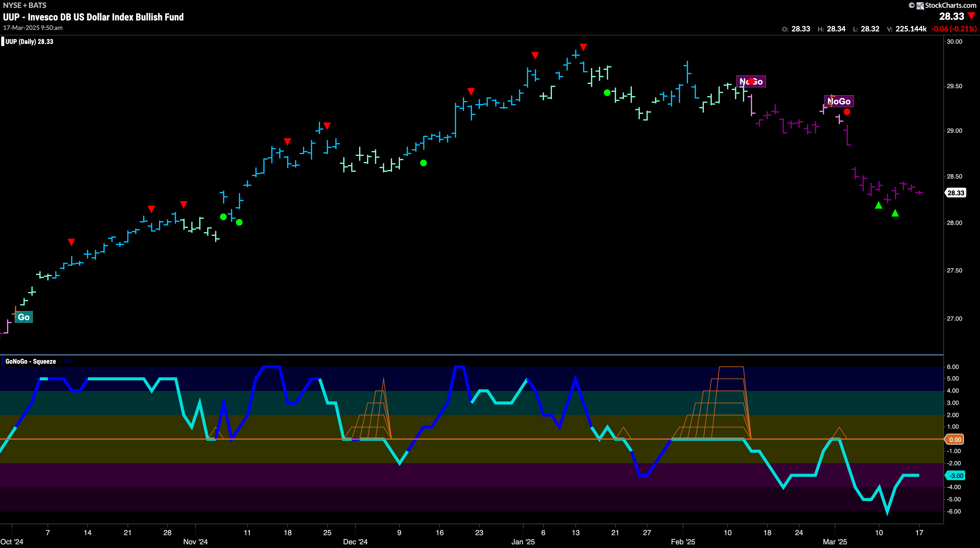Click the orange squeeze grid in early December
This screenshot has height=548, width=980.
(x=368, y=408)
